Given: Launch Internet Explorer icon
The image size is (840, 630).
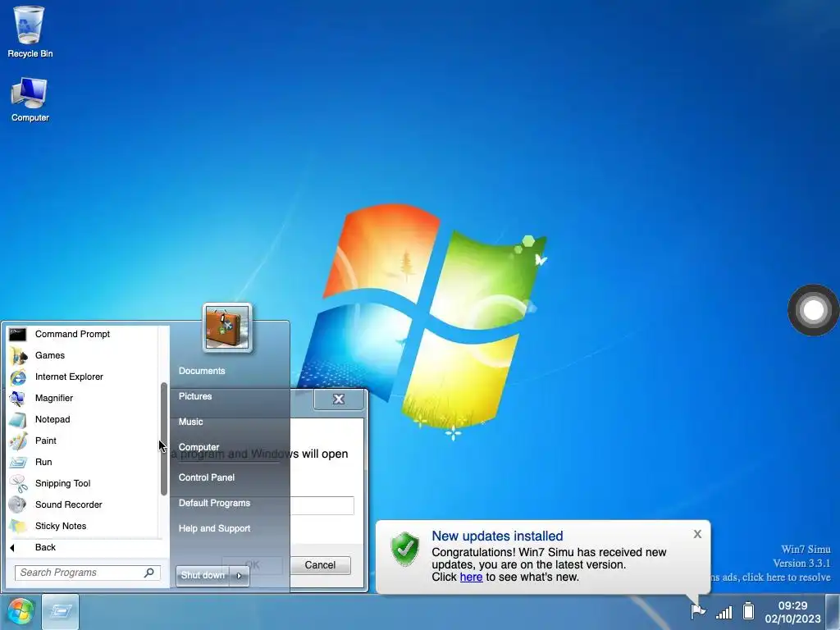Looking at the screenshot, I should click(x=18, y=377).
